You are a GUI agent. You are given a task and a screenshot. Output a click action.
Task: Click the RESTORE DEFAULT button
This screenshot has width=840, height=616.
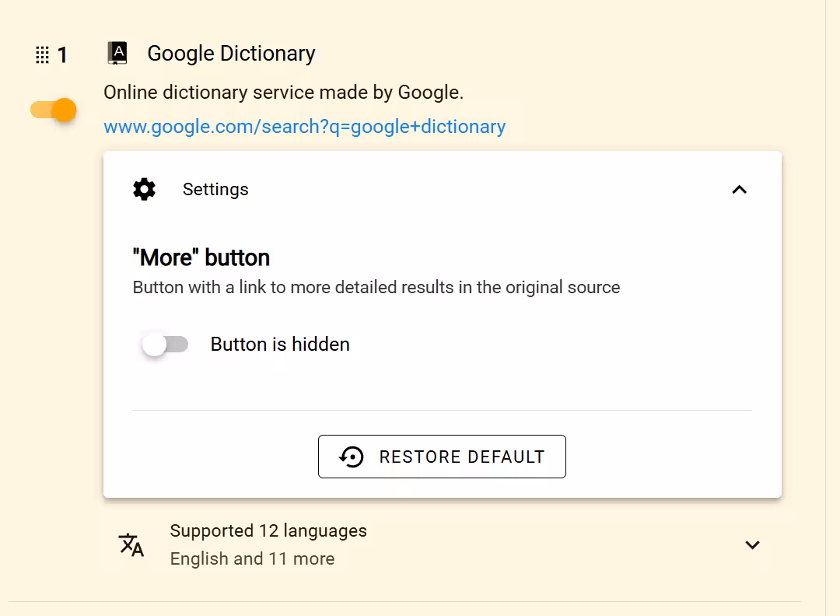[x=442, y=457]
